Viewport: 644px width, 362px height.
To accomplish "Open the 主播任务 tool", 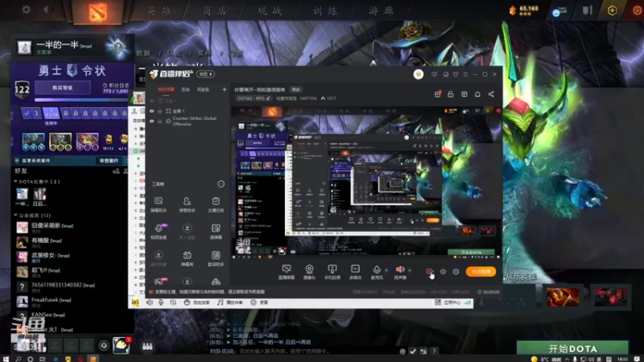I will click(216, 204).
